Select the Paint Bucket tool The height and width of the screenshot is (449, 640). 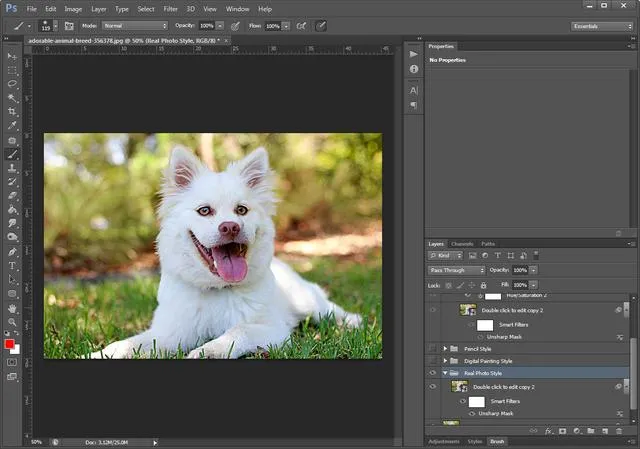12,209
